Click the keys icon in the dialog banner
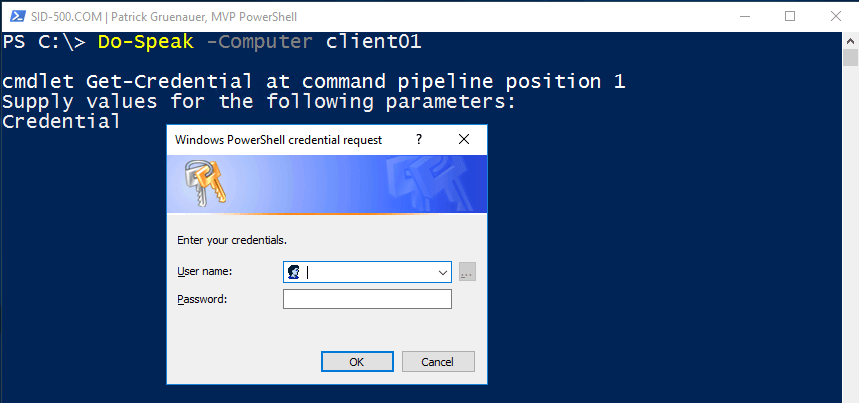 pyautogui.click(x=204, y=185)
